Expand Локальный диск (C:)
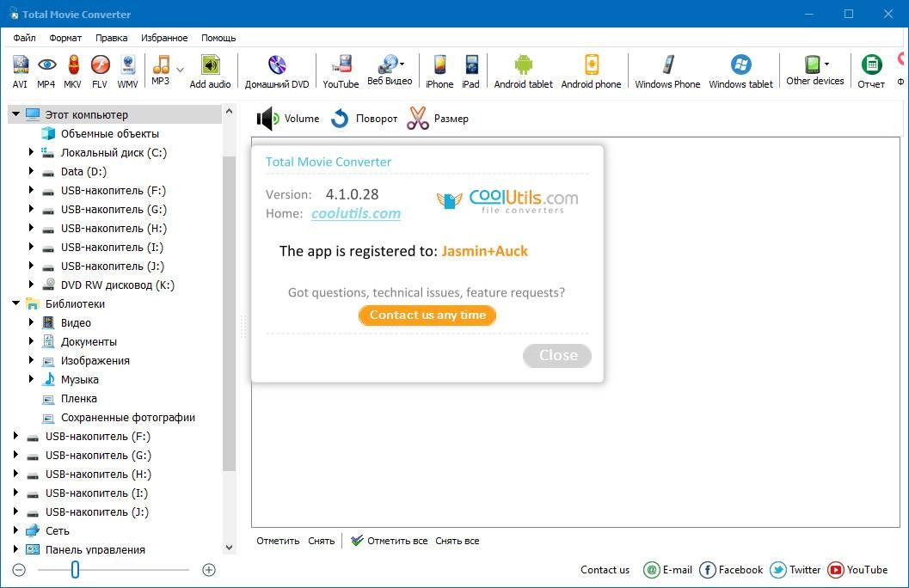Viewport: 909px width, 588px height. 31,152
